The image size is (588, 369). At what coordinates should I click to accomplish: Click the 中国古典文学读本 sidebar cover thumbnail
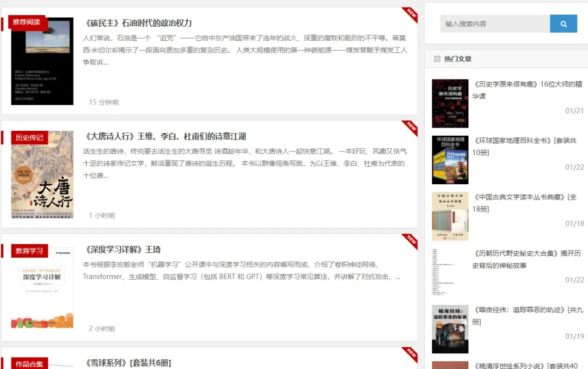[x=450, y=216]
